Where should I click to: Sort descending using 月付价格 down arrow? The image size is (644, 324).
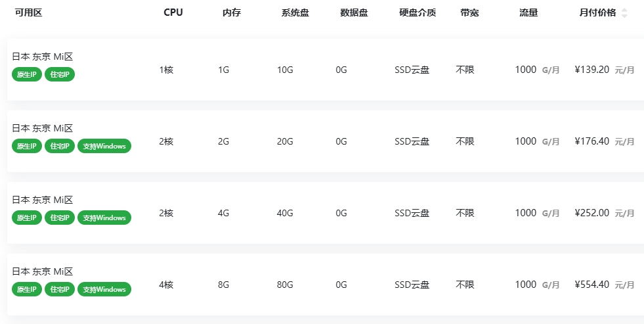tap(624, 16)
